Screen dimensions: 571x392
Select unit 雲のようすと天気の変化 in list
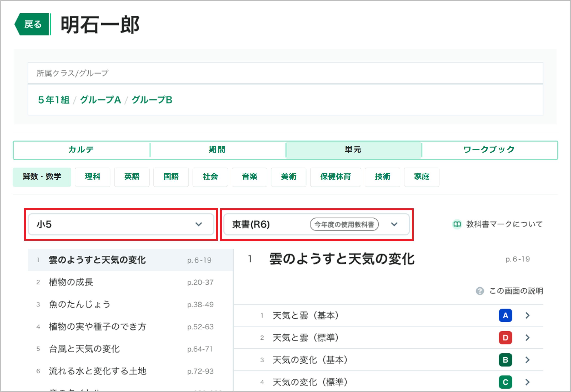point(131,260)
